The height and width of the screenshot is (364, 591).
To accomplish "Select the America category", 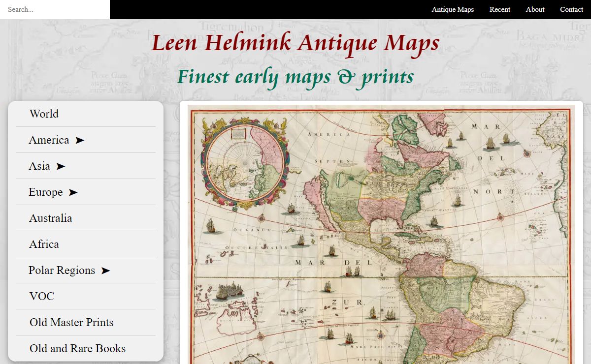I will tap(49, 140).
